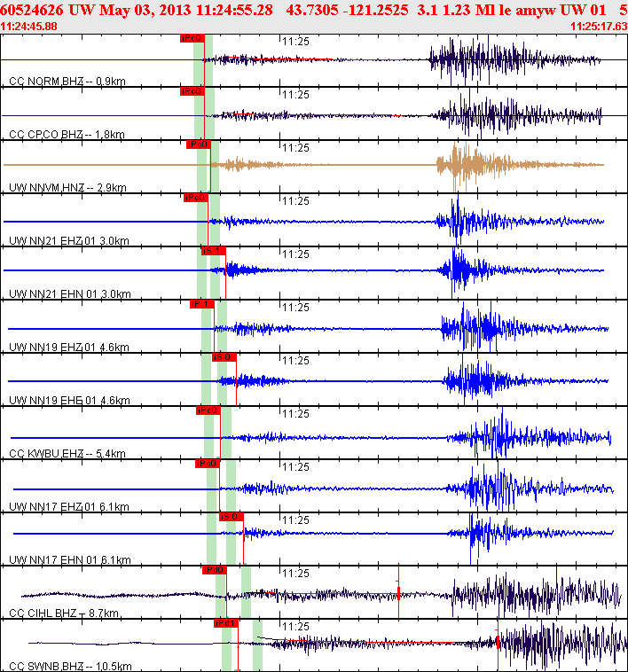Image resolution: width=628 pixels, height=672 pixels.
Task: Click station label UW NN21 EHZ 01 3.0km
Action: 69,240
